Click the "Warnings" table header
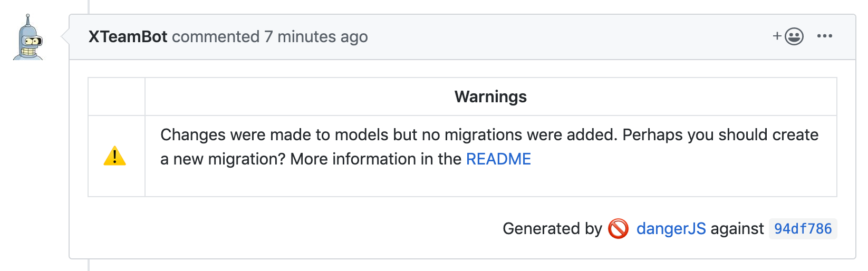This screenshot has width=868, height=271. click(x=490, y=97)
